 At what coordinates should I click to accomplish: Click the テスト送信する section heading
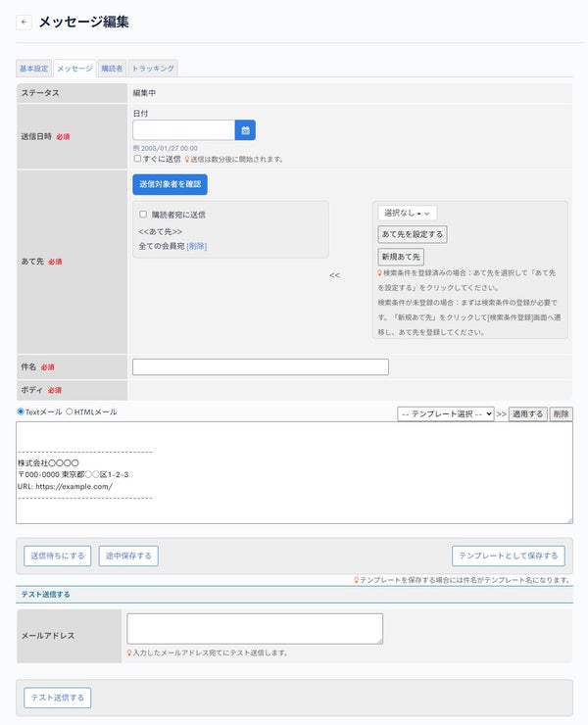[x=45, y=594]
